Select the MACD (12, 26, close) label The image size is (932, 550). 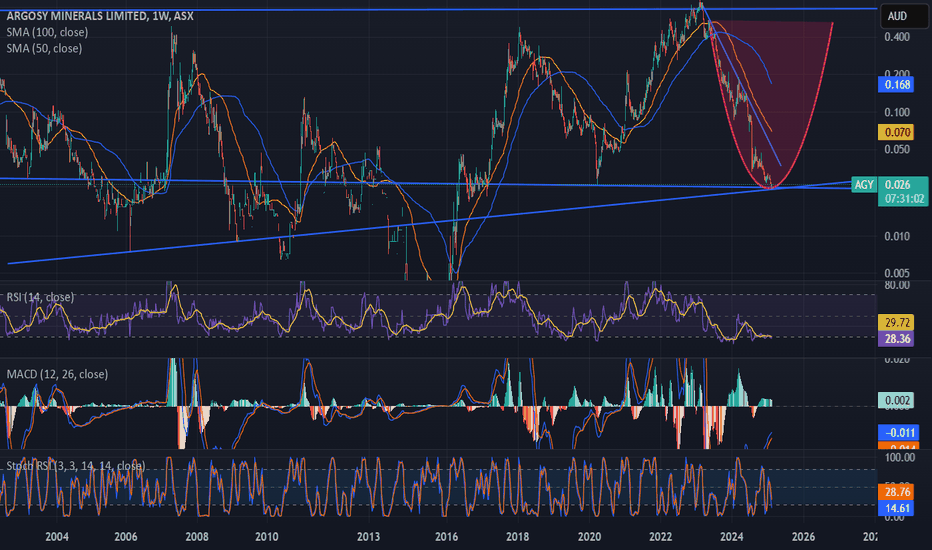(x=57, y=374)
